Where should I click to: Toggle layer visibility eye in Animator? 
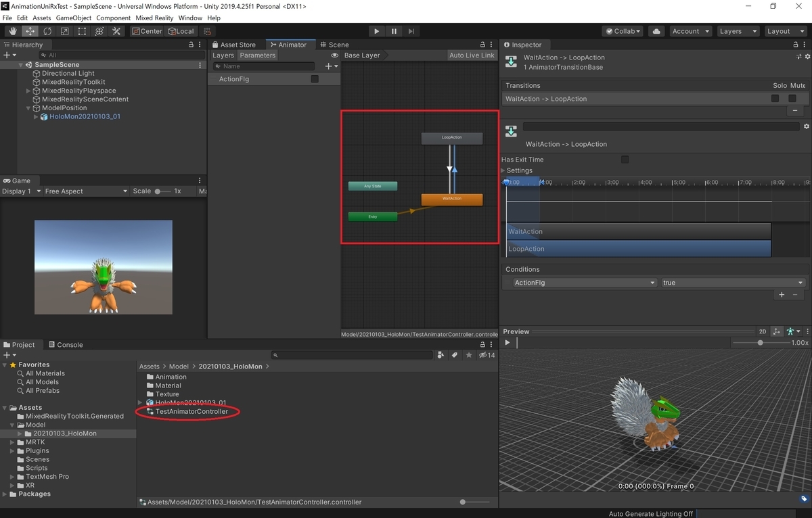click(x=334, y=55)
